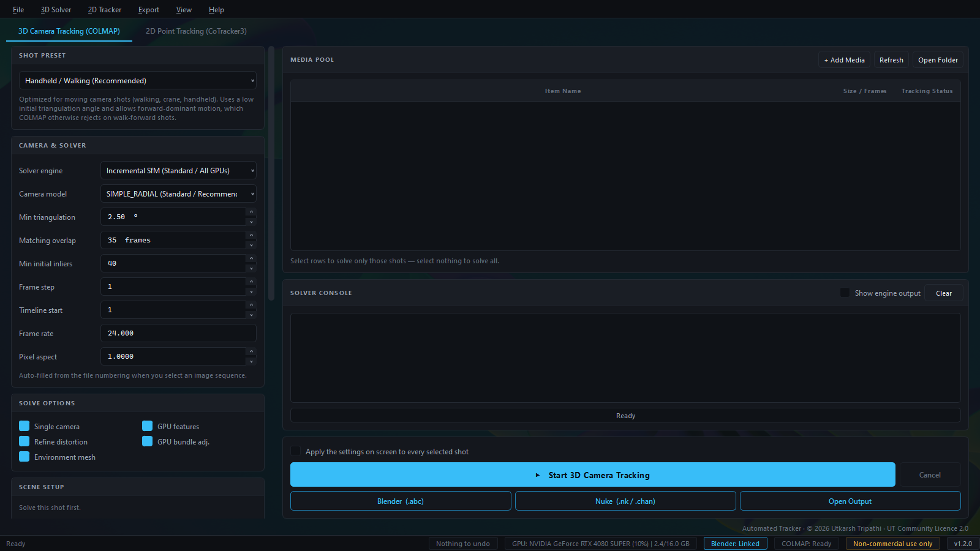Open the View menu
This screenshot has height=551, width=980.
tap(184, 10)
